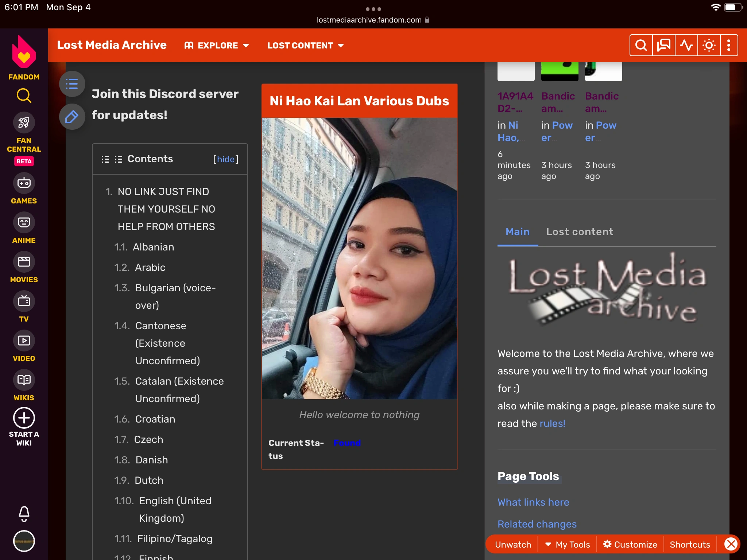Toggle floating table of contents button
This screenshot has height=560, width=747.
tap(72, 84)
